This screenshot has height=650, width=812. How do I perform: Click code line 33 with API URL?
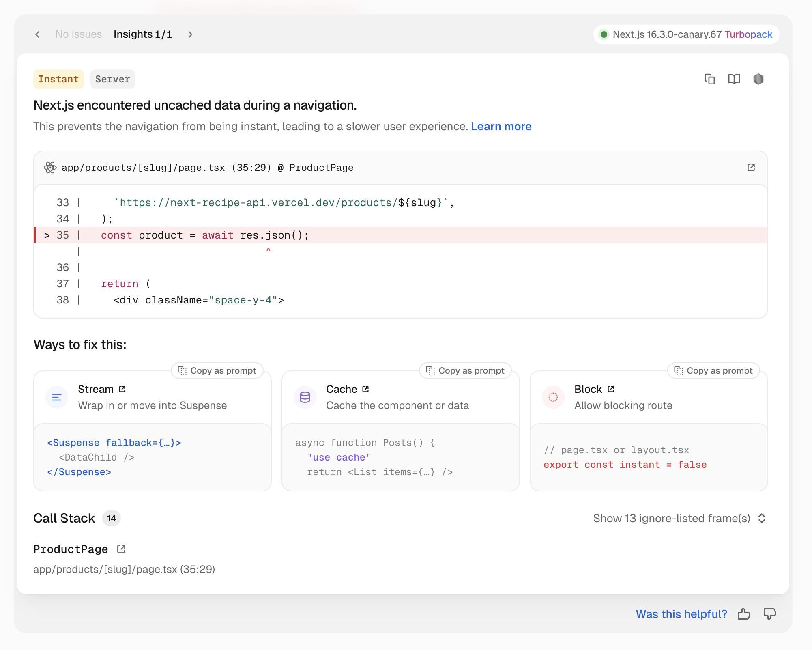click(x=401, y=202)
